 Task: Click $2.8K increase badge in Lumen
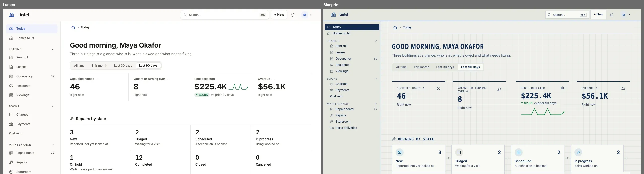coord(202,95)
